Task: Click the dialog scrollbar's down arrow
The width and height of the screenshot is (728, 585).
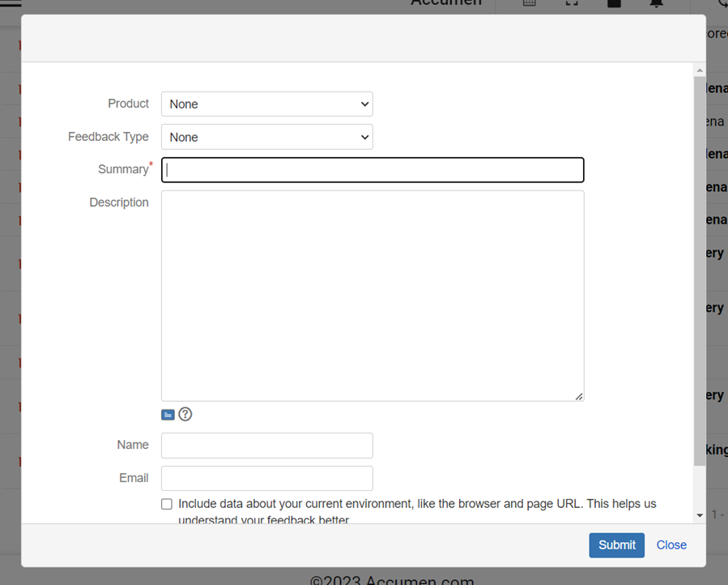Action: point(700,515)
